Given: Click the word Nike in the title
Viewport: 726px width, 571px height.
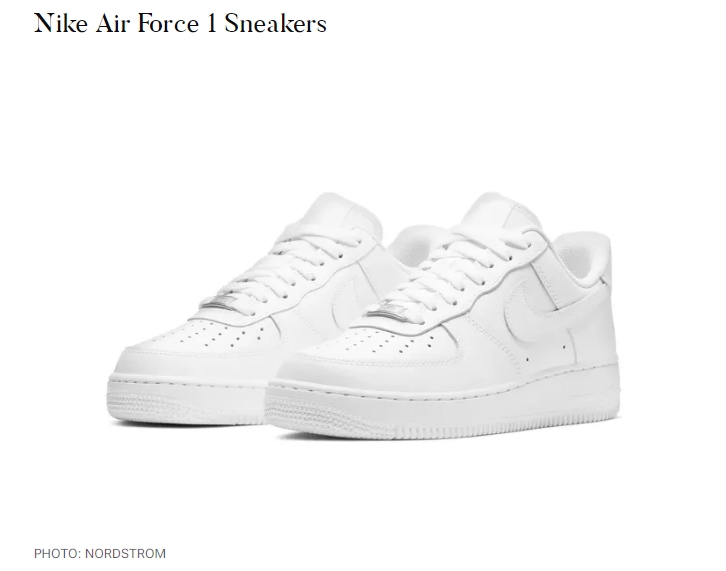Looking at the screenshot, I should click(x=61, y=23).
